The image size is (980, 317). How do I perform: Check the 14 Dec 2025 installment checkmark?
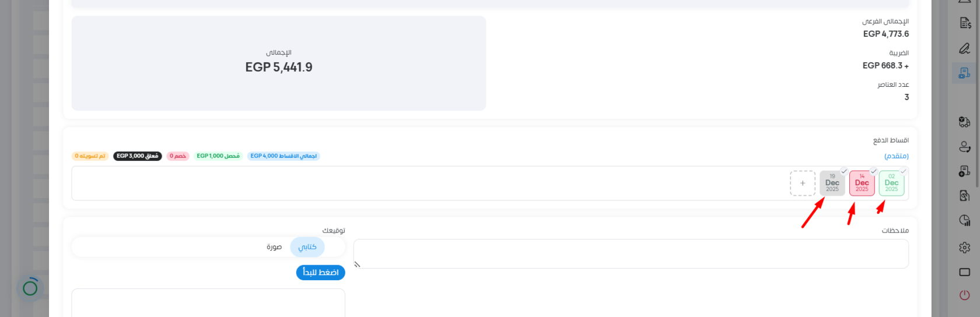click(874, 171)
